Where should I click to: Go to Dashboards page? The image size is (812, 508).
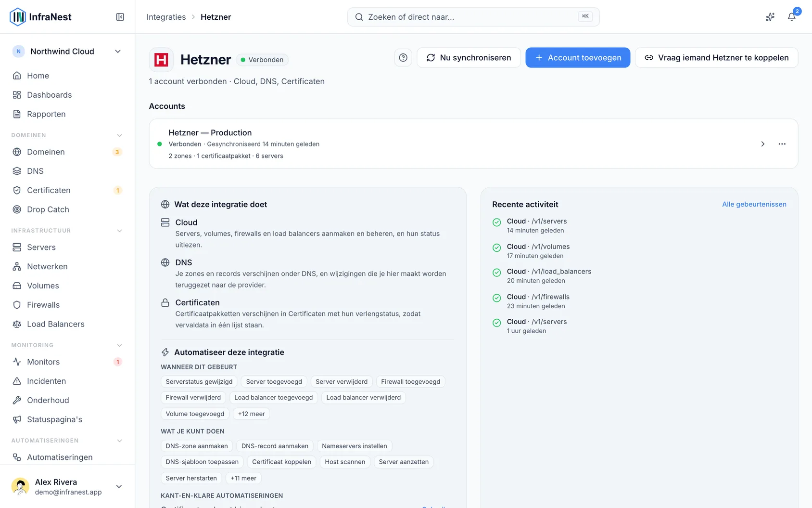point(67,95)
